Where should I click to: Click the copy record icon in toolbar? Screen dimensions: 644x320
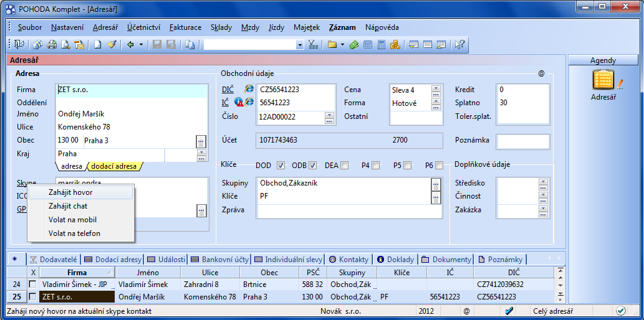point(190,45)
